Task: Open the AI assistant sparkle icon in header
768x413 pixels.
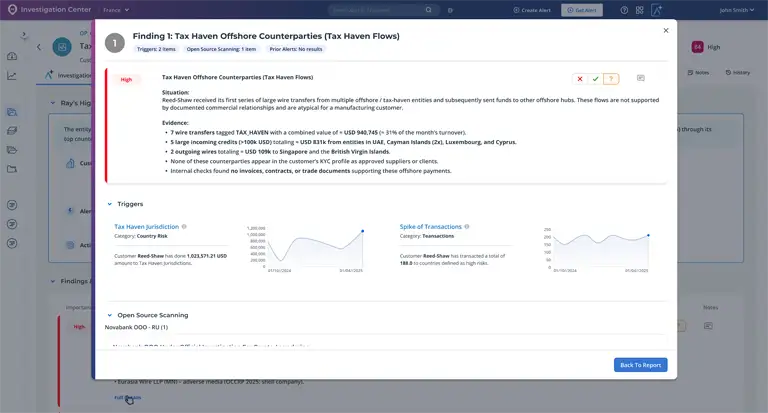Action: 656,10
